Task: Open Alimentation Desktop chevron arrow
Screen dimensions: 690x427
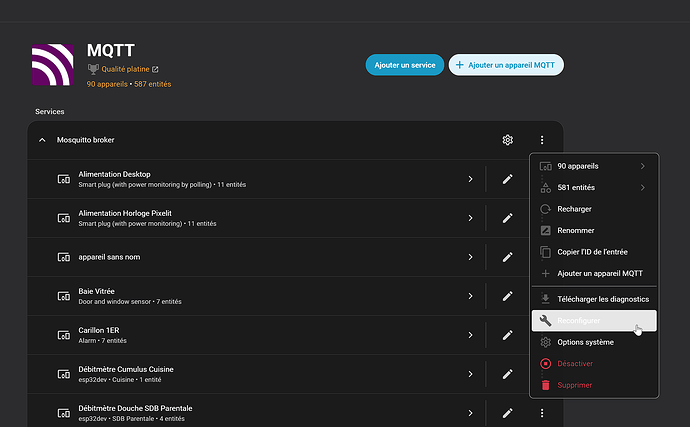Action: tap(470, 179)
